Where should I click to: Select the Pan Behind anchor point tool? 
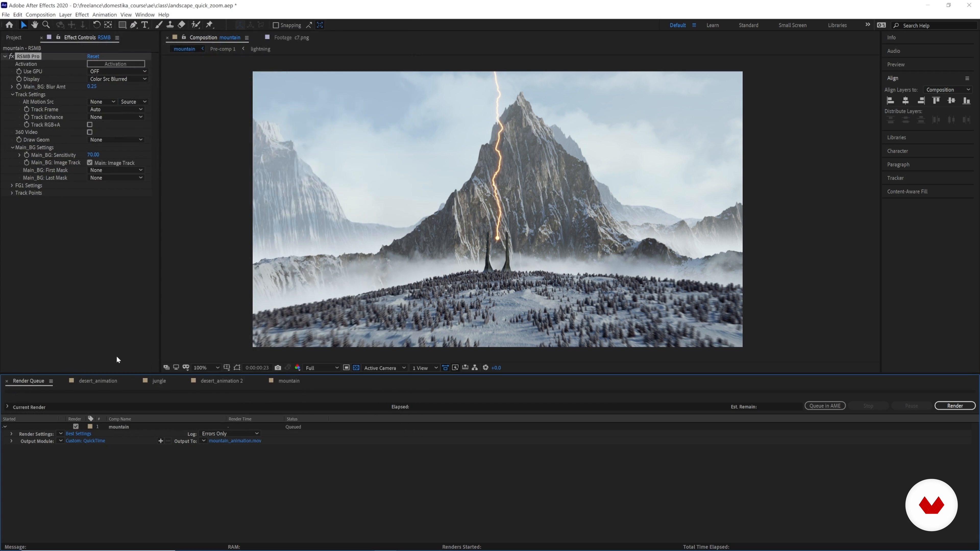(x=108, y=25)
